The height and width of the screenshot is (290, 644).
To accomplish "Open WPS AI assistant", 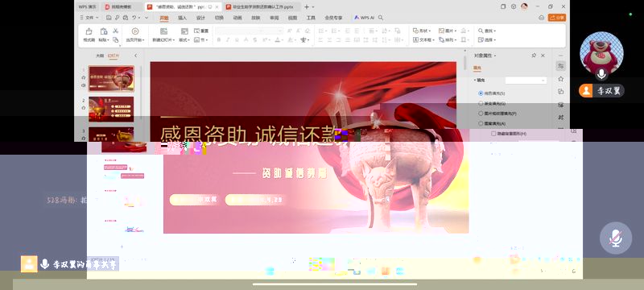I will (364, 18).
